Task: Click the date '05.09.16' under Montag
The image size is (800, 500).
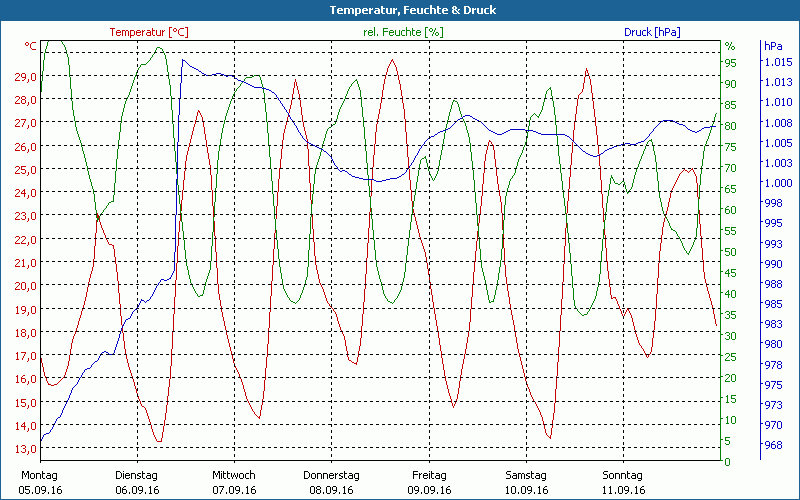Action: click(41, 490)
